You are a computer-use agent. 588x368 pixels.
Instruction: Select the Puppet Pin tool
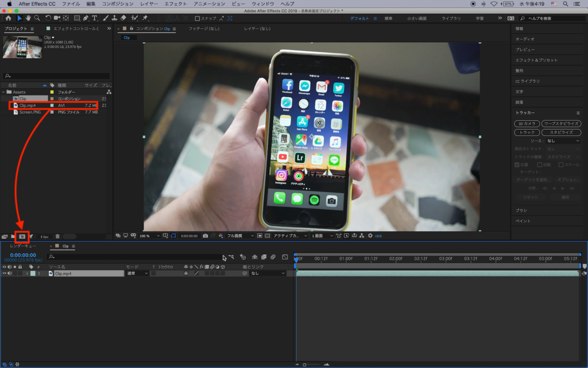pyautogui.click(x=145, y=18)
